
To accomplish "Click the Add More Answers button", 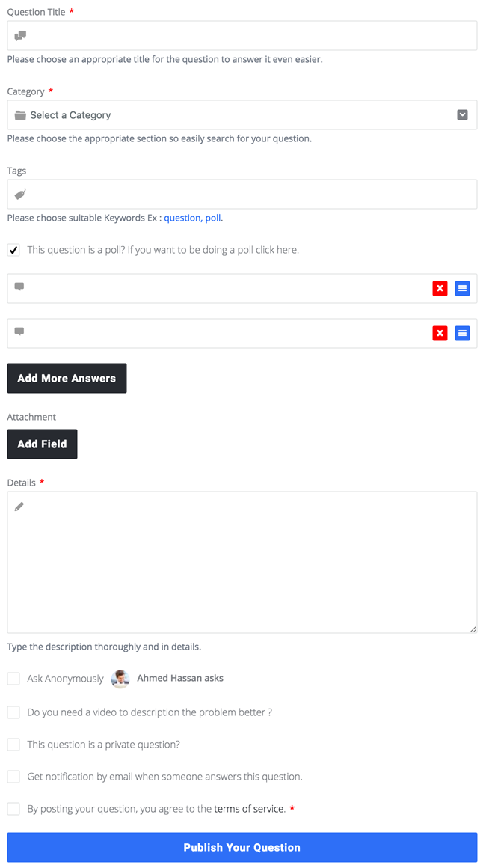I will click(67, 378).
